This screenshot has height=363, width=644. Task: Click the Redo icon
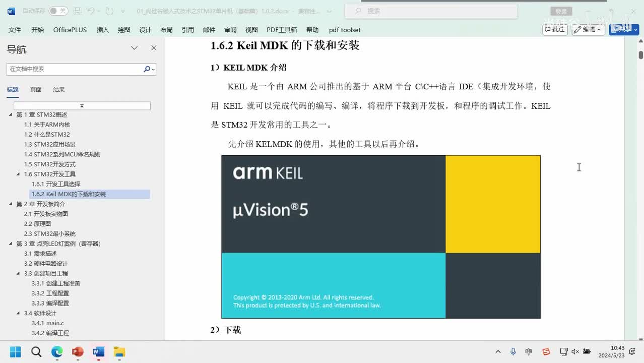109,11
